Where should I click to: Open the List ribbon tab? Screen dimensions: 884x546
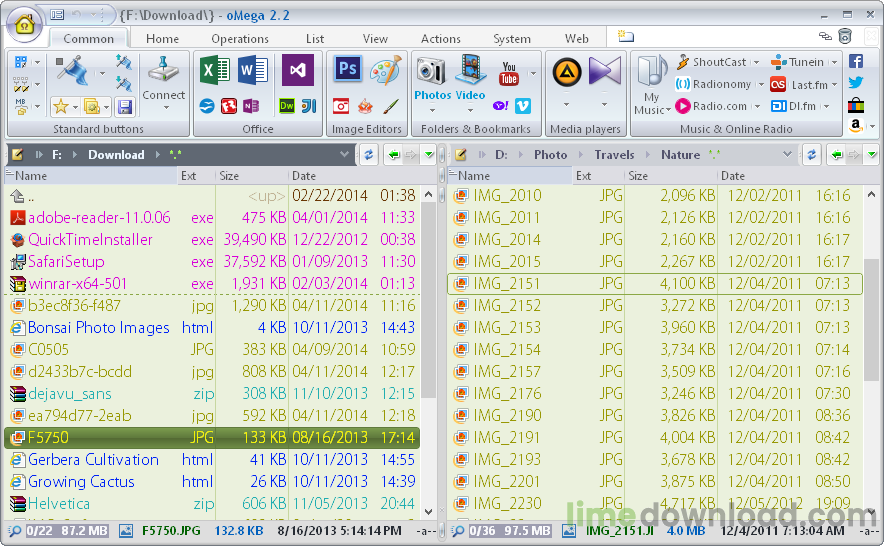click(x=315, y=38)
